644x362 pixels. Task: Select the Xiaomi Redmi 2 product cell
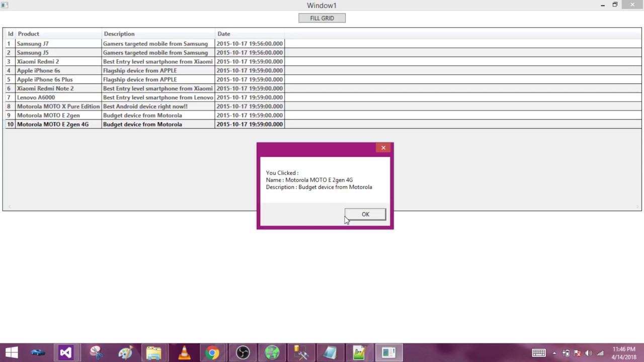[x=58, y=62]
